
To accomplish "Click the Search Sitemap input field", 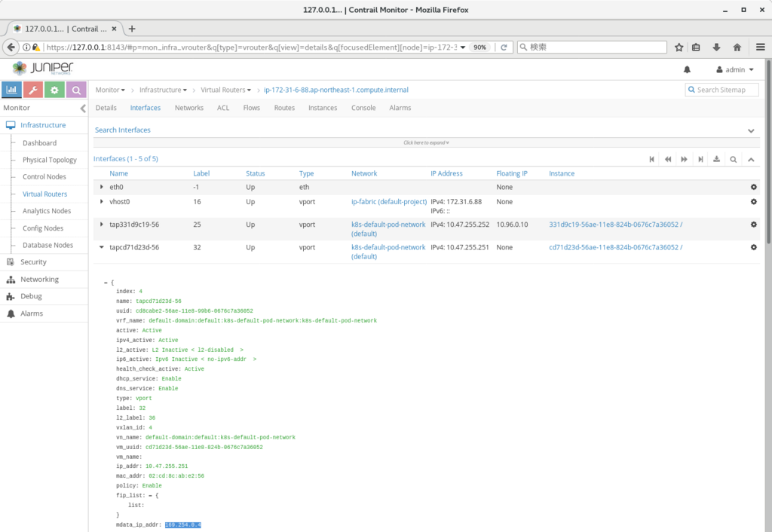I will [721, 90].
